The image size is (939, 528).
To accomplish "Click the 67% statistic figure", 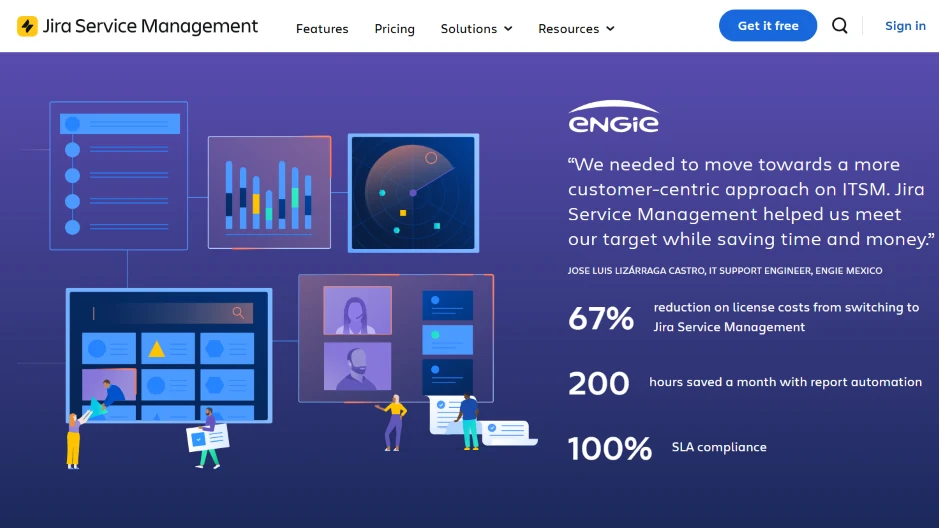I will coord(601,318).
